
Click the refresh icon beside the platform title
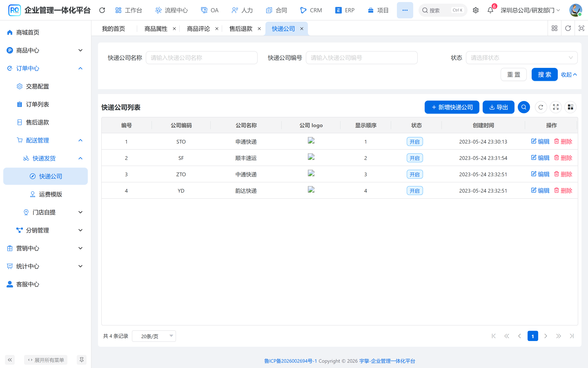(x=102, y=10)
